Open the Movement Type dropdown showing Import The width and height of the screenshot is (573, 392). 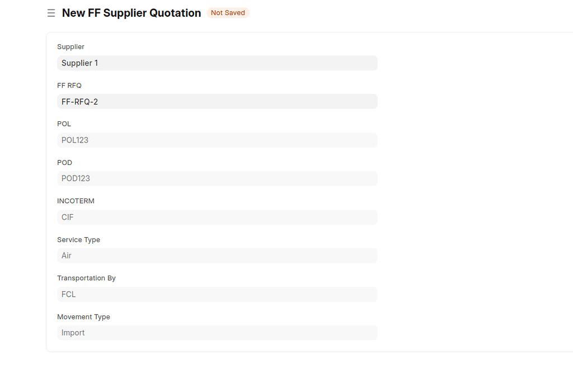(217, 332)
